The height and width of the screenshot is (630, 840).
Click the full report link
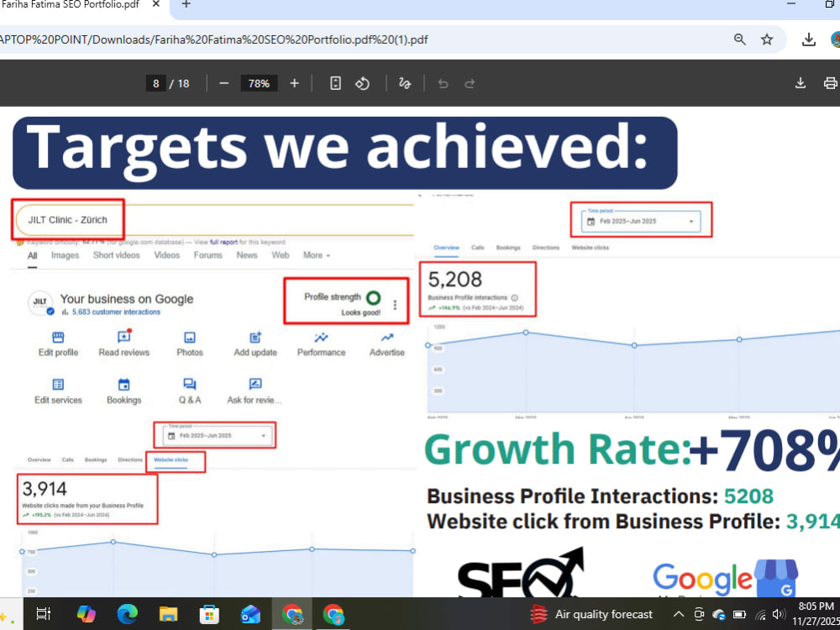point(223,242)
